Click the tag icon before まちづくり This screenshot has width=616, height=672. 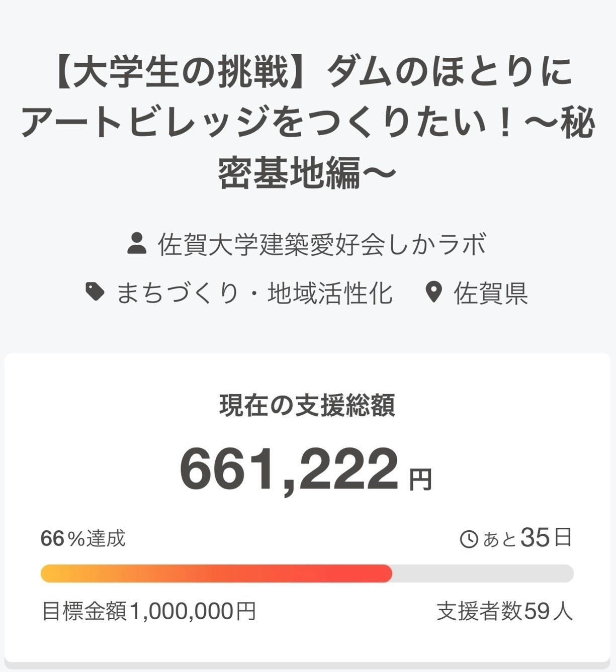[x=95, y=292]
